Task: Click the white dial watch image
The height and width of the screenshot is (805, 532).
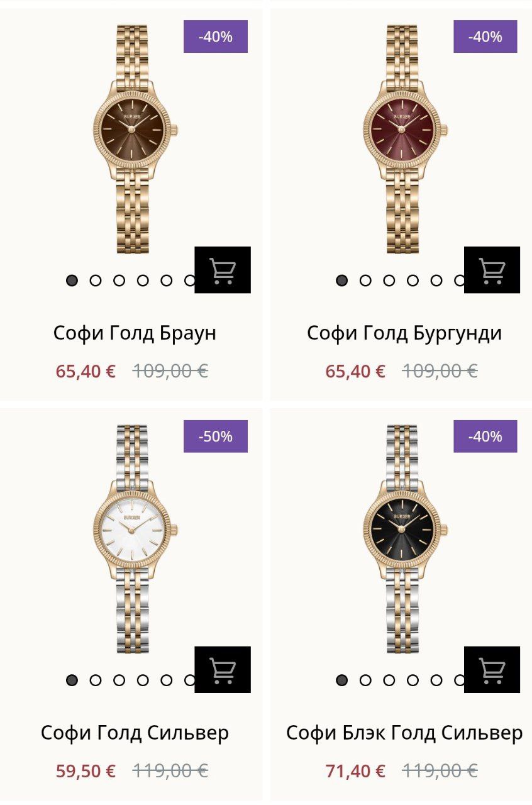Action: [x=133, y=530]
